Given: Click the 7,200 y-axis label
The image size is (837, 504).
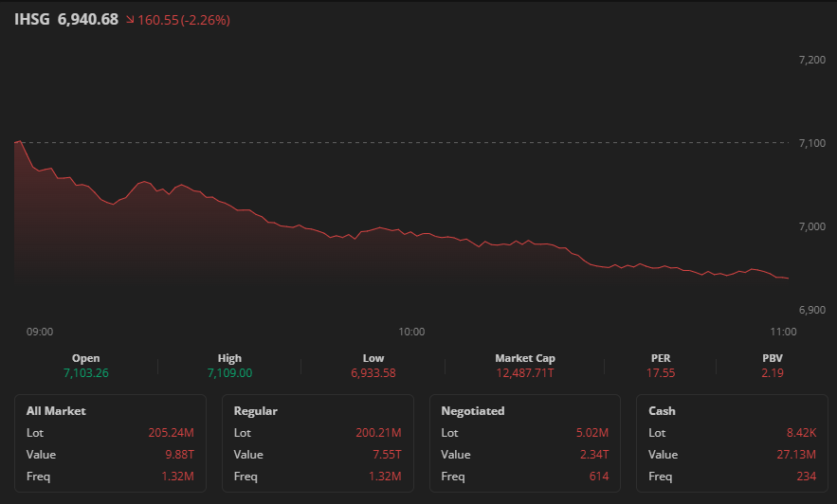Looking at the screenshot, I should click(812, 61).
